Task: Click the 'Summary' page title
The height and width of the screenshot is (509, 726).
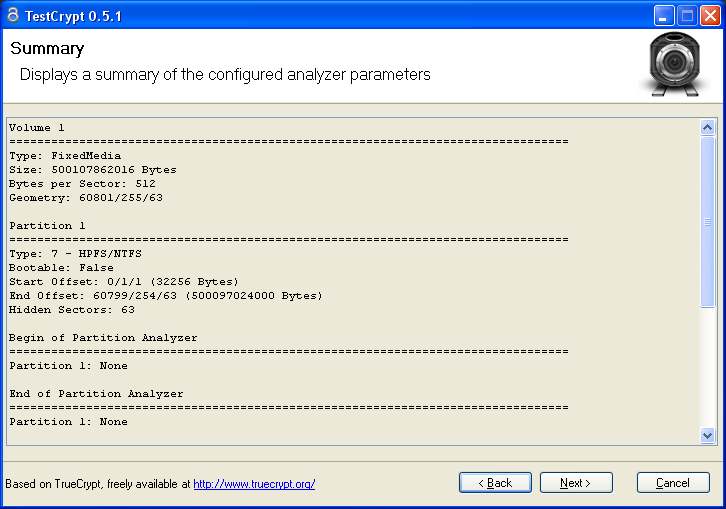Action: click(47, 49)
